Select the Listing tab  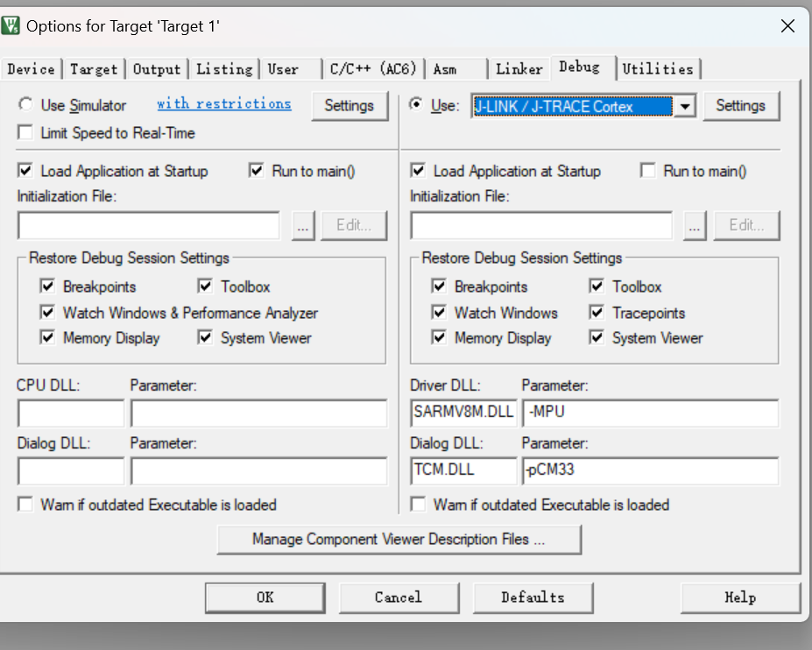[x=224, y=69]
